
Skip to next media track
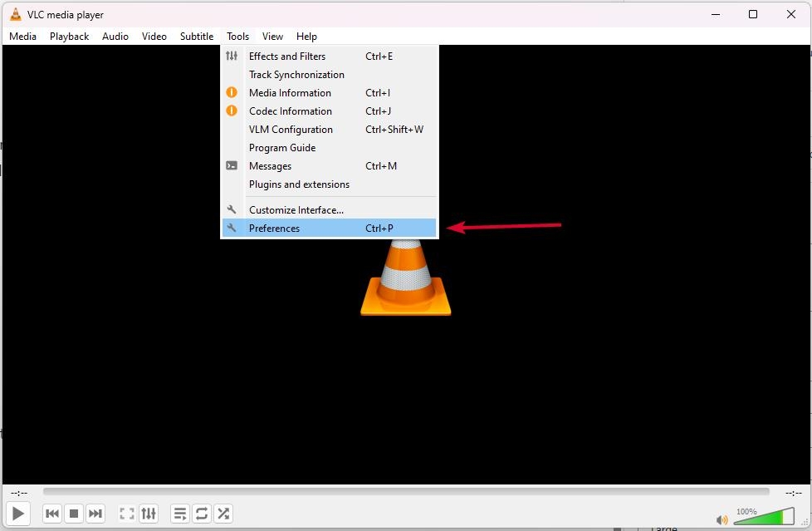(x=95, y=514)
